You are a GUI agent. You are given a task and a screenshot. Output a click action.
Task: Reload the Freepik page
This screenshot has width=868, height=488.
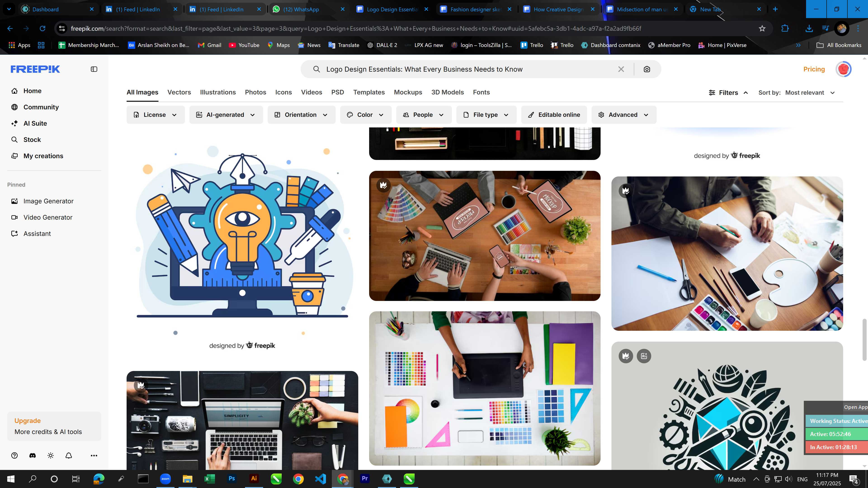coord(42,29)
